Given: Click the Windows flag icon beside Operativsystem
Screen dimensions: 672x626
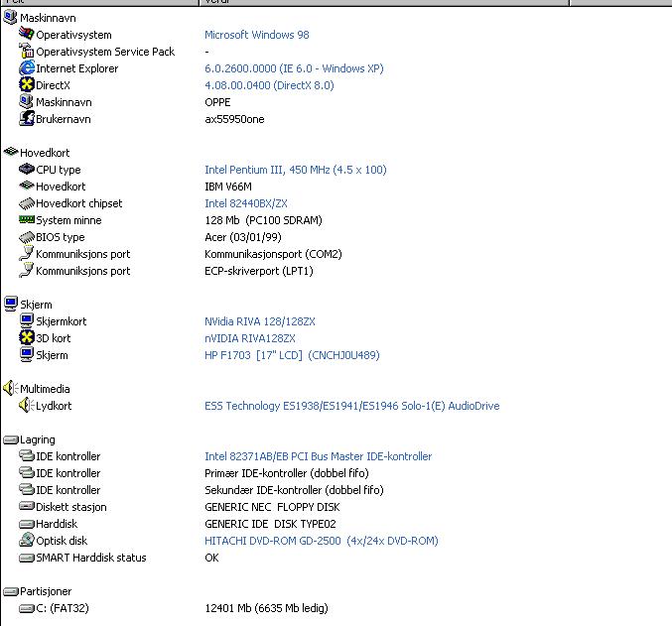Looking at the screenshot, I should [26, 34].
